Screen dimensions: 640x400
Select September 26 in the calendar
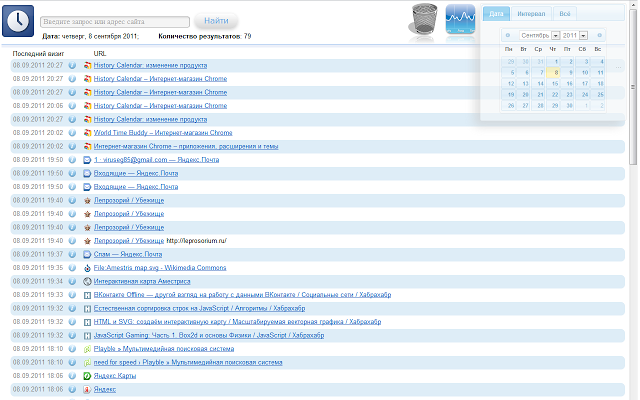[x=509, y=106]
